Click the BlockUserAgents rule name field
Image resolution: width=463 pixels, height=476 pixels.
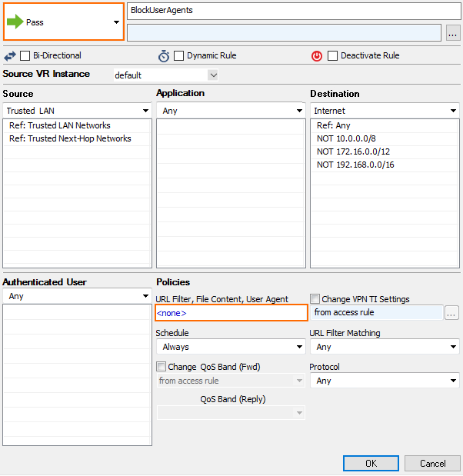(x=294, y=11)
